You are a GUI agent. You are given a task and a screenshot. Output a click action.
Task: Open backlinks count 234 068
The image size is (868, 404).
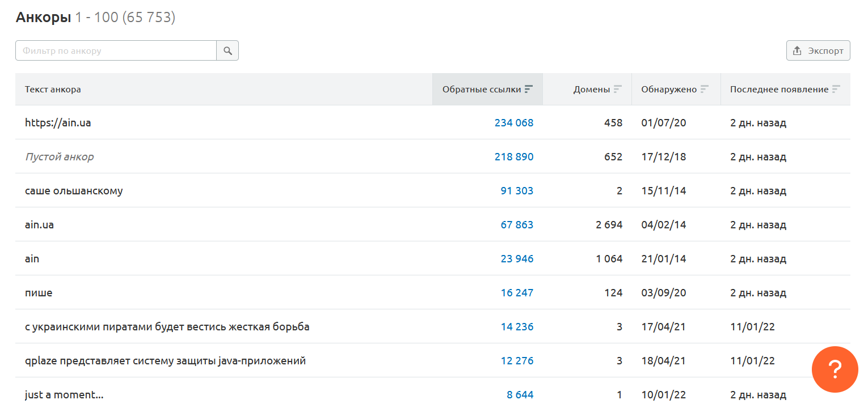tap(514, 122)
